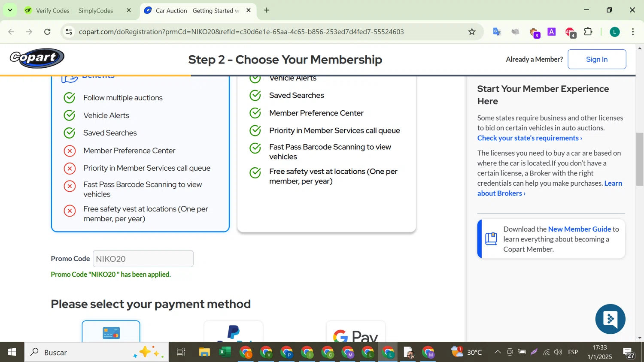Open the Chrome three-dot menu
Image resolution: width=644 pixels, height=362 pixels.
[x=633, y=32]
